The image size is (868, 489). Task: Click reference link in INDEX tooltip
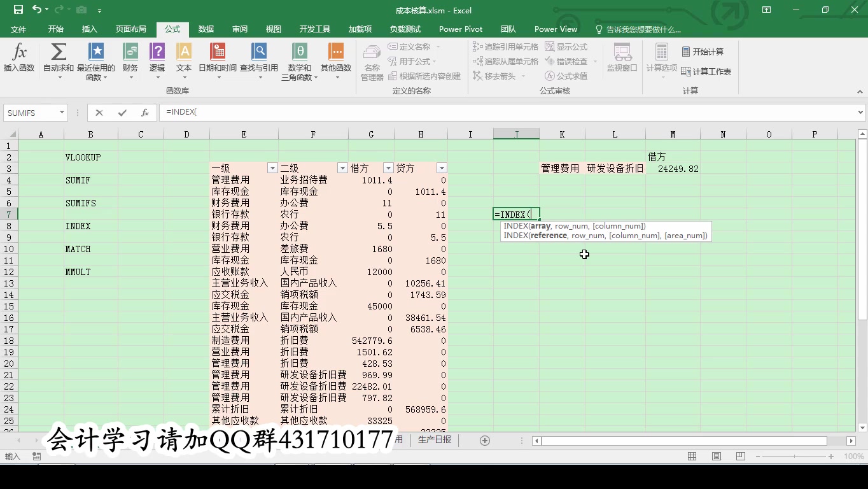click(549, 236)
